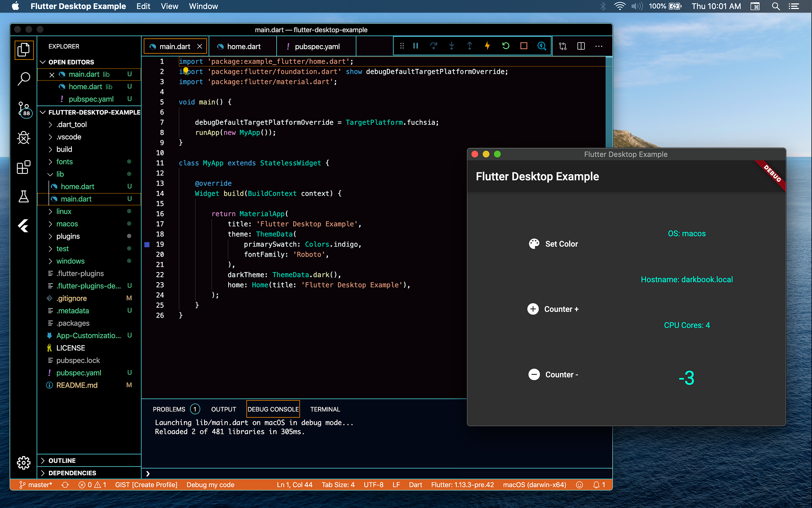
Task: Collapse the lib folder
Action: [50, 174]
